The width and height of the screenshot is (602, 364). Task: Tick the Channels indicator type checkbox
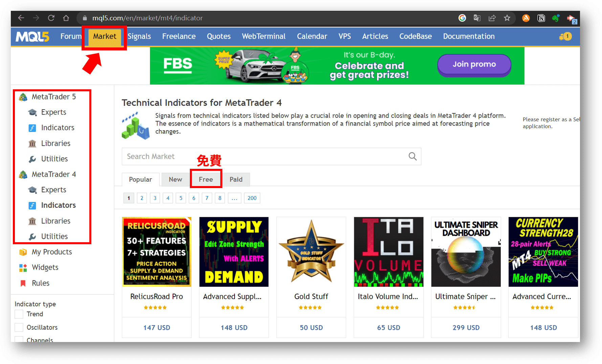(x=19, y=339)
